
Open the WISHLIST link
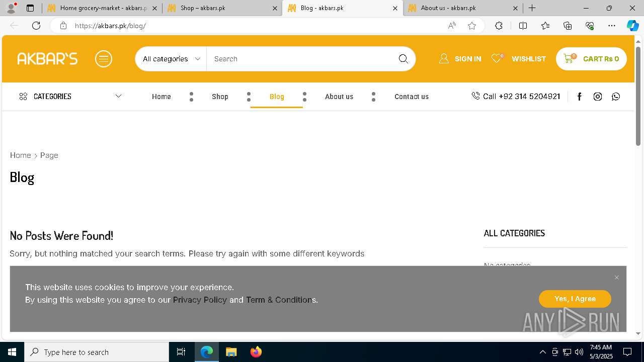tap(519, 59)
